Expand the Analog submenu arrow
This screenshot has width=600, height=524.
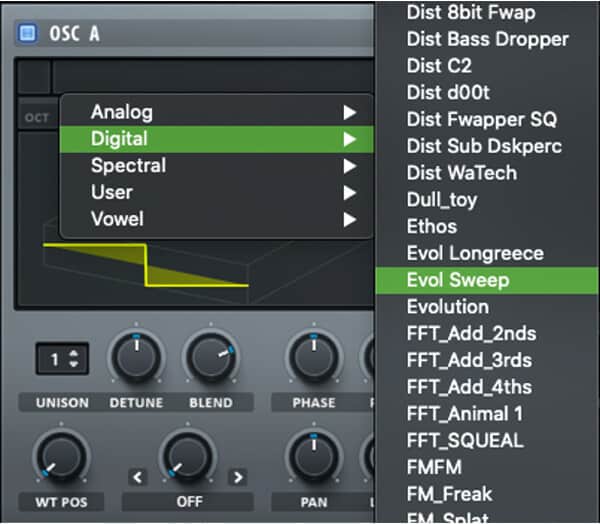click(350, 113)
